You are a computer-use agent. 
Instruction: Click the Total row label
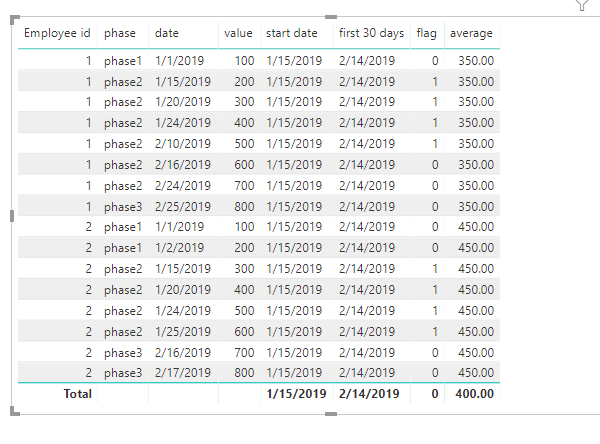tap(78, 394)
